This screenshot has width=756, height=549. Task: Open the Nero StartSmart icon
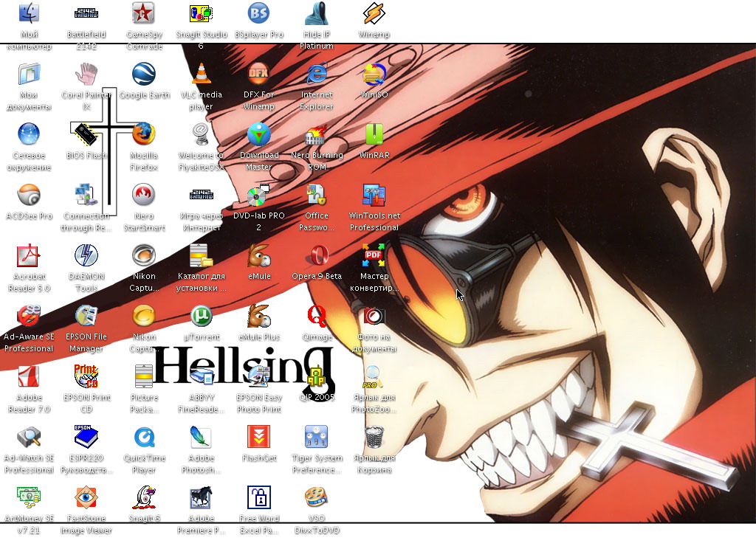144,196
